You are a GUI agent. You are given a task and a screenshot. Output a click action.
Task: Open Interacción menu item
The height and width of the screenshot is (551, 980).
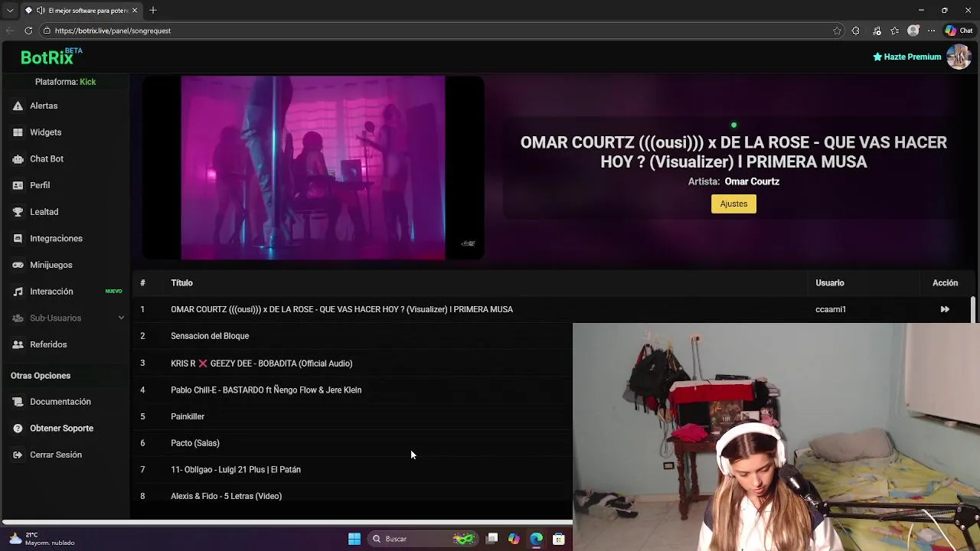pos(51,292)
